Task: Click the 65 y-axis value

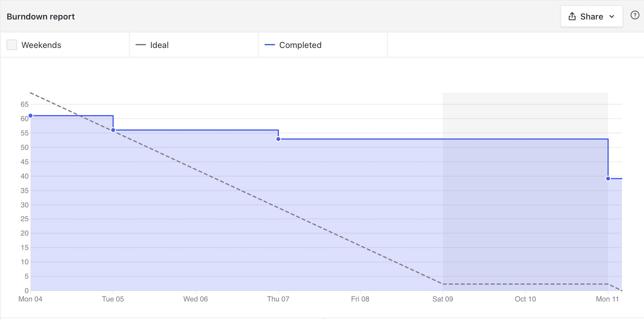Action: [x=25, y=104]
